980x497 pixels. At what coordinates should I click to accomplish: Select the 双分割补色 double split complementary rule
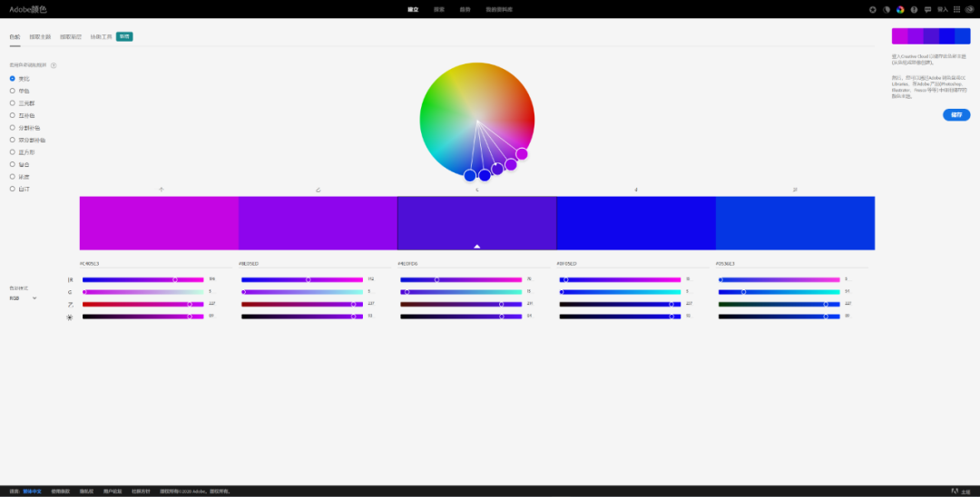click(27, 140)
